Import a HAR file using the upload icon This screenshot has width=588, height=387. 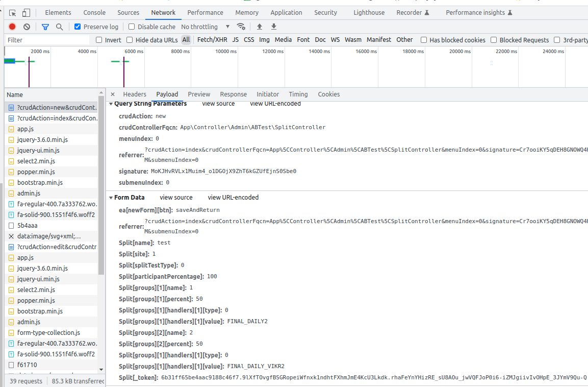pos(259,26)
